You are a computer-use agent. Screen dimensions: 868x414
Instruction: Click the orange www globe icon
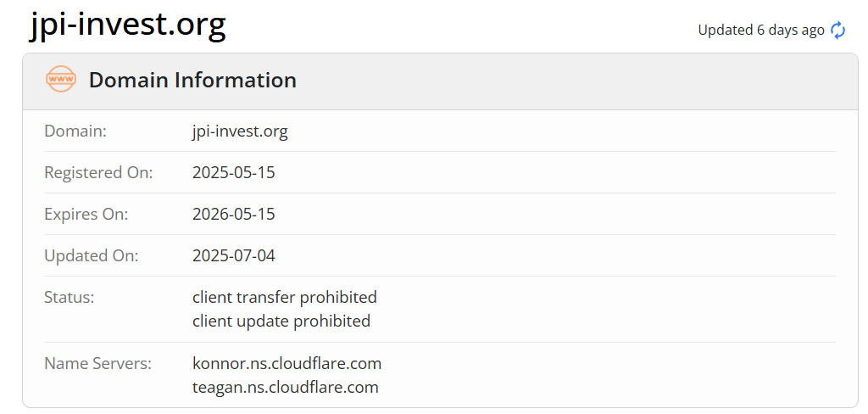[60, 80]
